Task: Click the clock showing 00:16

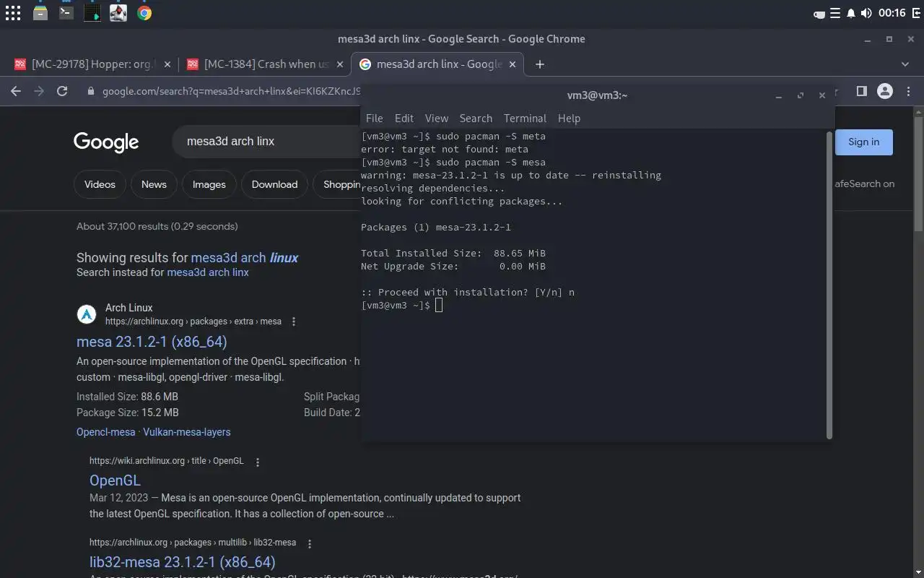Action: tap(892, 13)
